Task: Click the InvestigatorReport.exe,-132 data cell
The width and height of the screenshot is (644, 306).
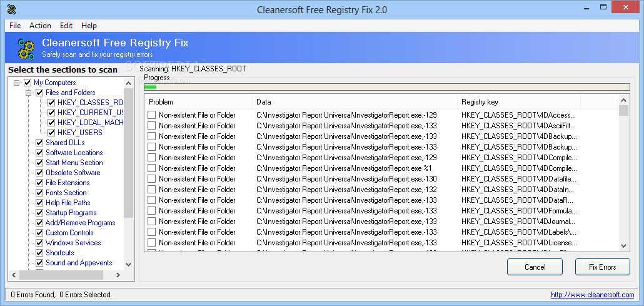Action: coord(346,189)
